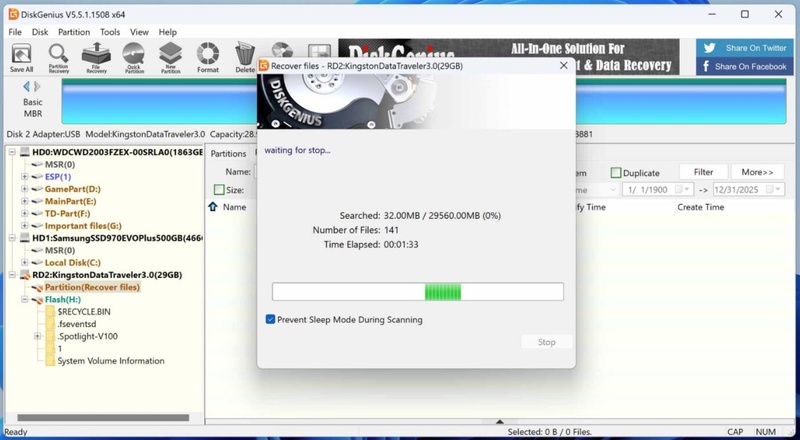
Task: Click the scan progress bar
Action: 417,292
